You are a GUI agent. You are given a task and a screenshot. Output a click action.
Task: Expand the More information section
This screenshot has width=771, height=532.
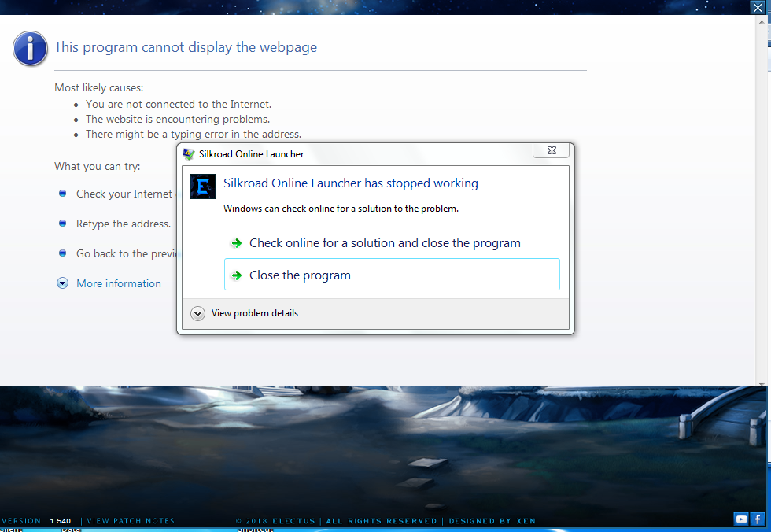click(117, 283)
